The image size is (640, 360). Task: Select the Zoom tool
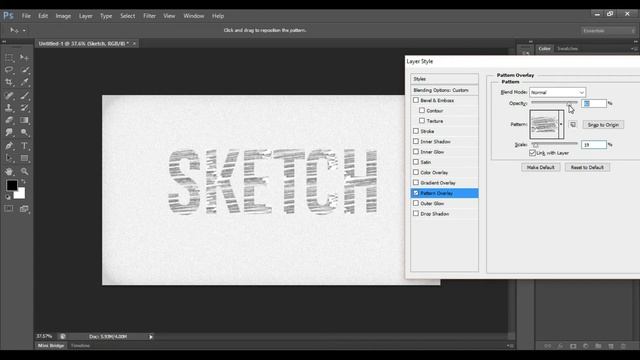[x=24, y=171]
